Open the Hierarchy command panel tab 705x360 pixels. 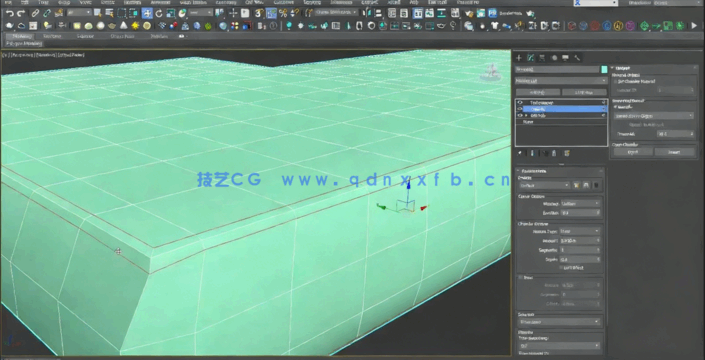click(542, 58)
